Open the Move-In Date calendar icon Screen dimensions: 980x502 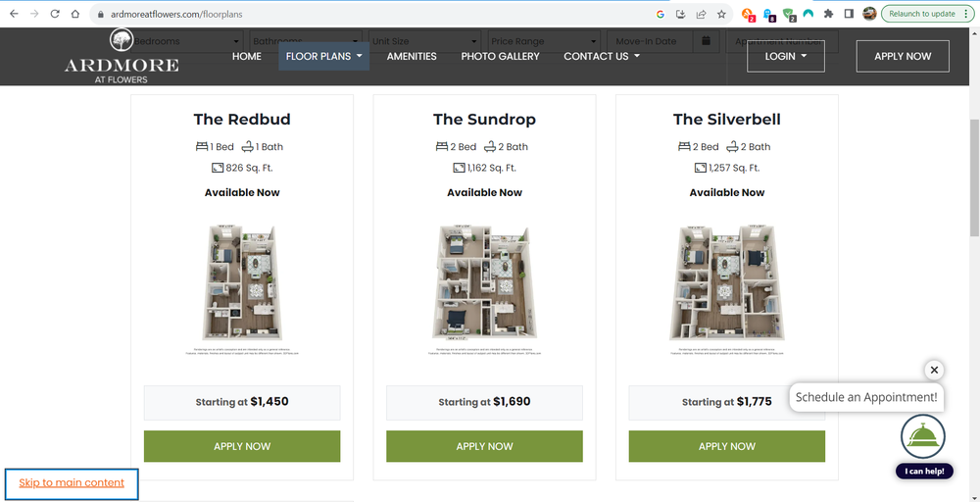coord(706,41)
